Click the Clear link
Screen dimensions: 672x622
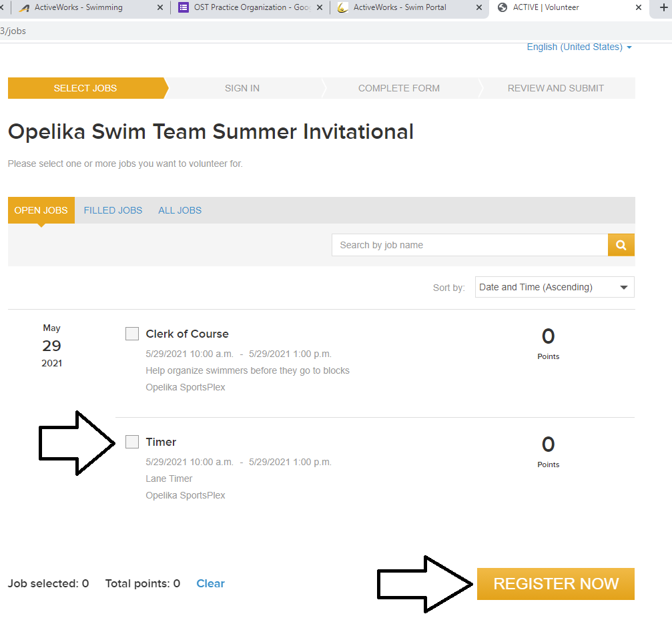click(x=210, y=583)
